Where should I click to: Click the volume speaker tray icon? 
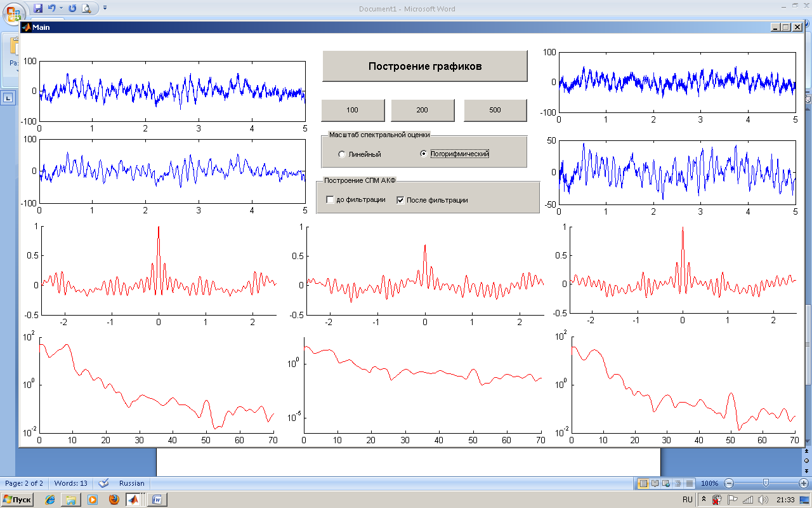pos(763,500)
